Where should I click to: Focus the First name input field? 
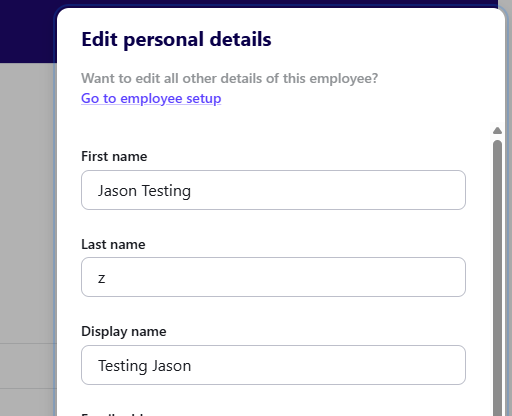tap(273, 190)
